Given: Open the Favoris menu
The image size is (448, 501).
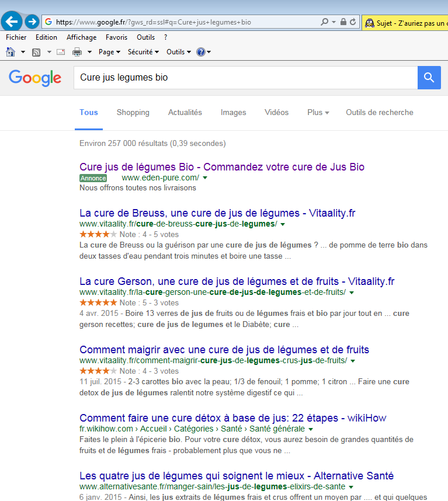Looking at the screenshot, I should coord(116,37).
